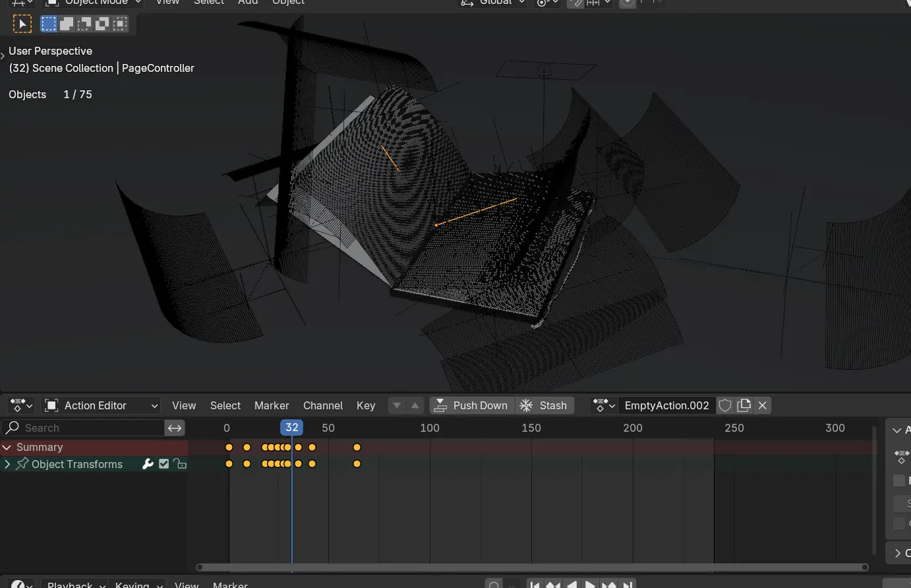911x588 pixels.
Task: Toggle fake user shield for EmptyAction.002
Action: [x=725, y=405]
